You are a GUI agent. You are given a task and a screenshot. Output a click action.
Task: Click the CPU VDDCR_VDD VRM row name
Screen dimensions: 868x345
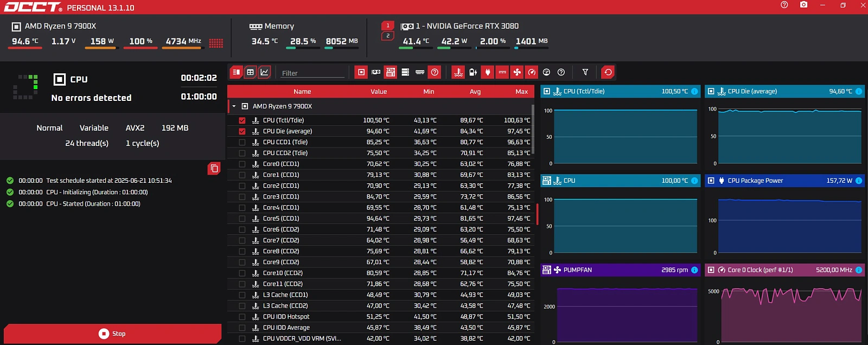click(x=302, y=338)
